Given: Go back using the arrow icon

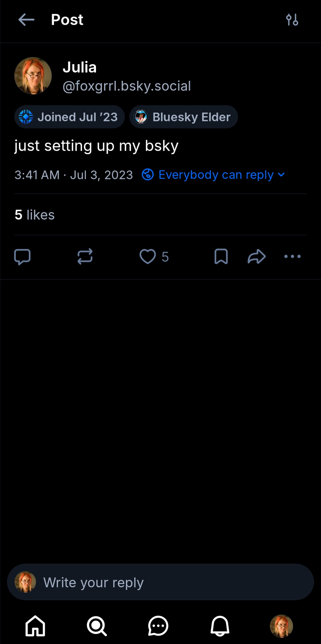Looking at the screenshot, I should (x=26, y=20).
